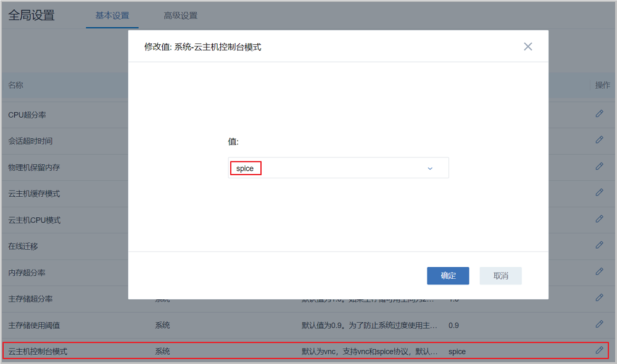Click the 全局设置 page title
617x364 pixels.
coord(31,15)
